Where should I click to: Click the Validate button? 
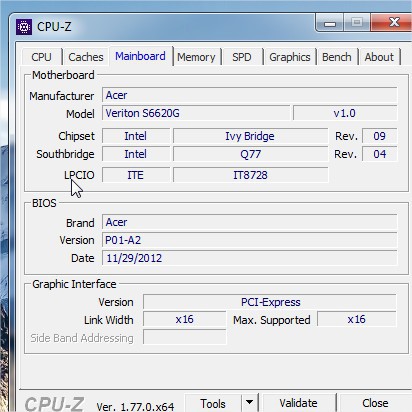coord(298,403)
